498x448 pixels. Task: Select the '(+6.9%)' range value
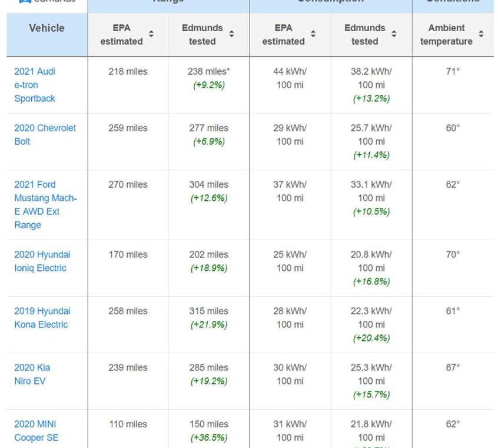(208, 142)
